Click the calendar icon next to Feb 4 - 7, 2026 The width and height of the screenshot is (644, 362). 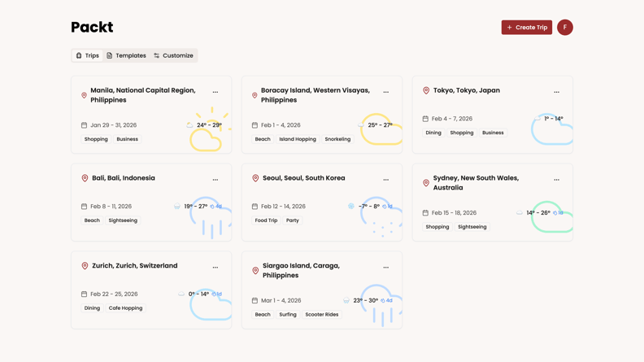click(x=425, y=119)
